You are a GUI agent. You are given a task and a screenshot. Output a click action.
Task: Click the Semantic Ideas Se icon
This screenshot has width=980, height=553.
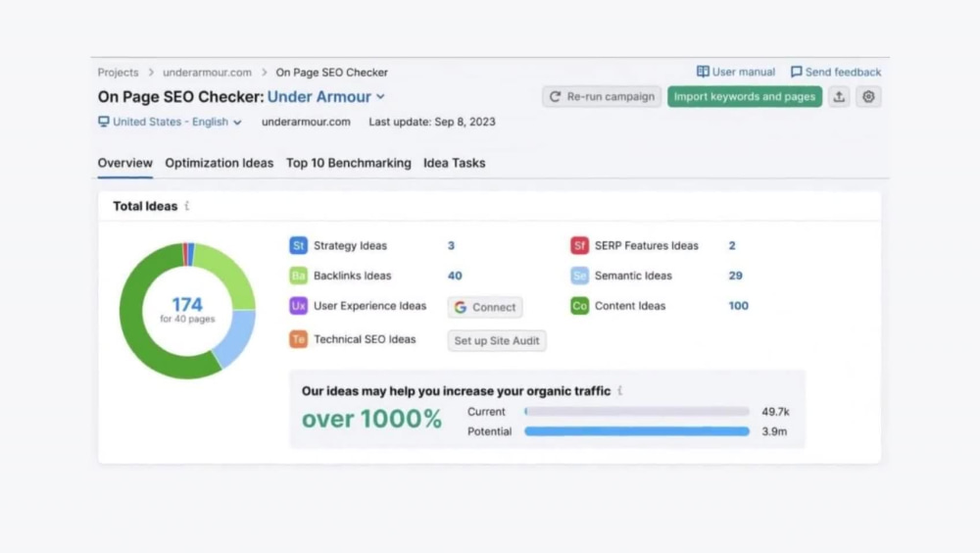[x=579, y=276]
